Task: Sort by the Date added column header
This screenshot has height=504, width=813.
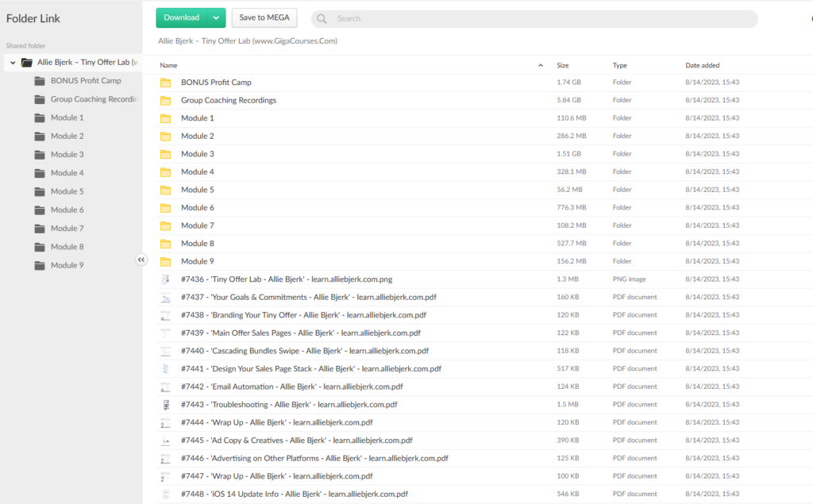Action: point(703,65)
